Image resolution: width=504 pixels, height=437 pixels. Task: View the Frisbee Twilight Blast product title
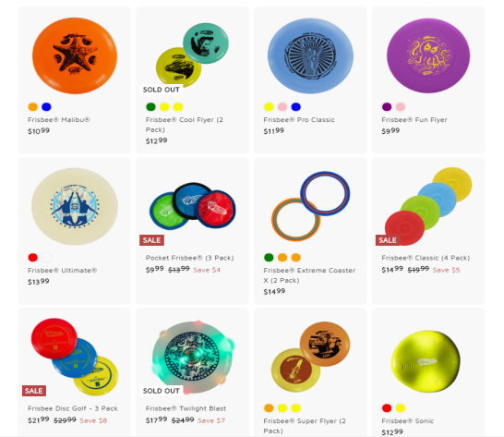point(186,408)
